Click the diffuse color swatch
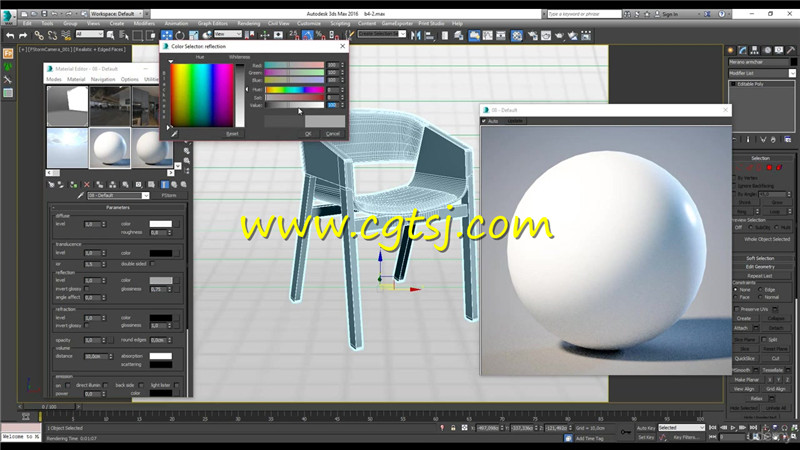This screenshot has width=800, height=450. coord(161,224)
